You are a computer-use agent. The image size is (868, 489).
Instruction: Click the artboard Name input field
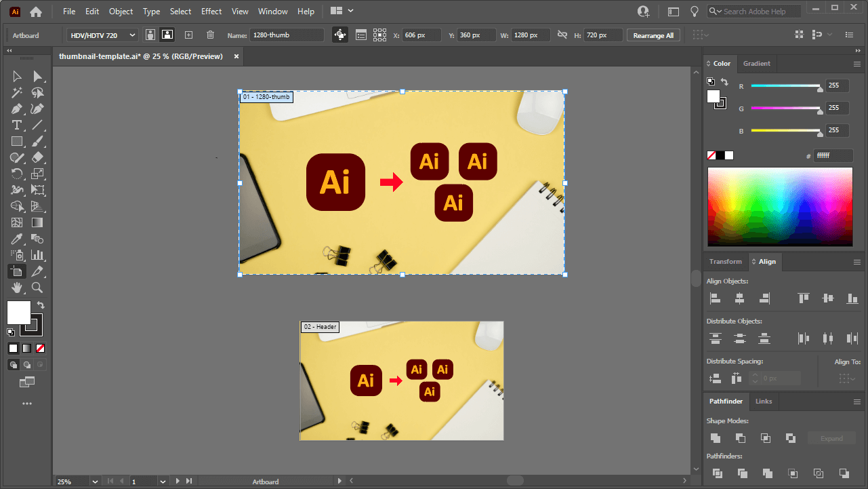coord(287,35)
